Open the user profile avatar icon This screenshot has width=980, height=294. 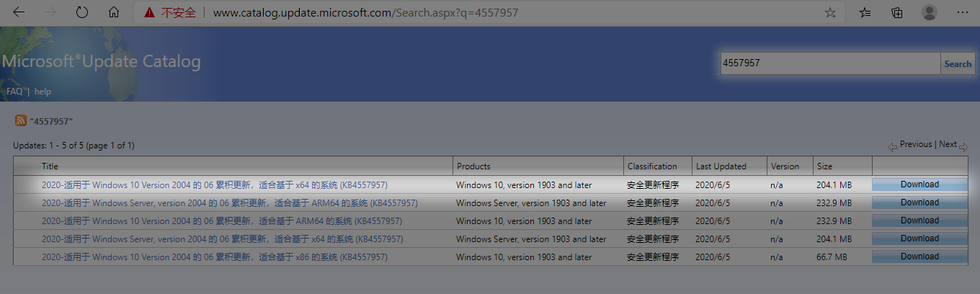pyautogui.click(x=930, y=12)
